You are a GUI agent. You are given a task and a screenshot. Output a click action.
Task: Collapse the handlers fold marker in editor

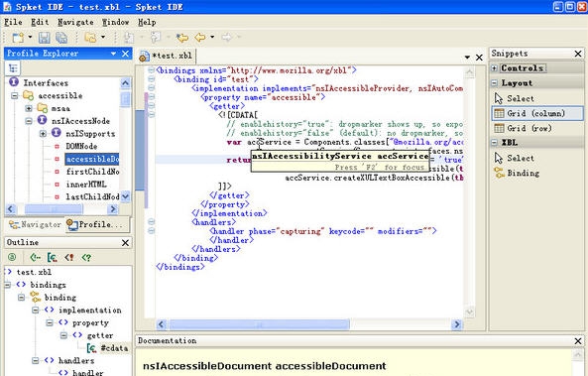point(151,222)
